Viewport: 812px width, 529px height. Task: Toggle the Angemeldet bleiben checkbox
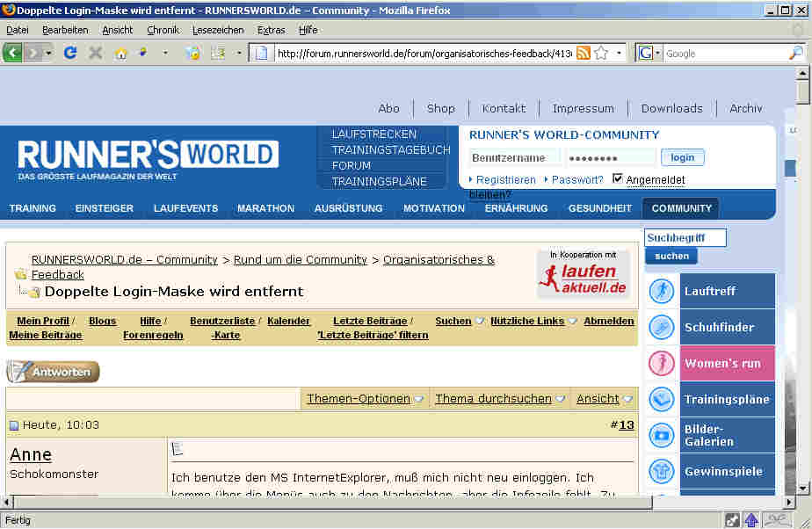click(618, 179)
